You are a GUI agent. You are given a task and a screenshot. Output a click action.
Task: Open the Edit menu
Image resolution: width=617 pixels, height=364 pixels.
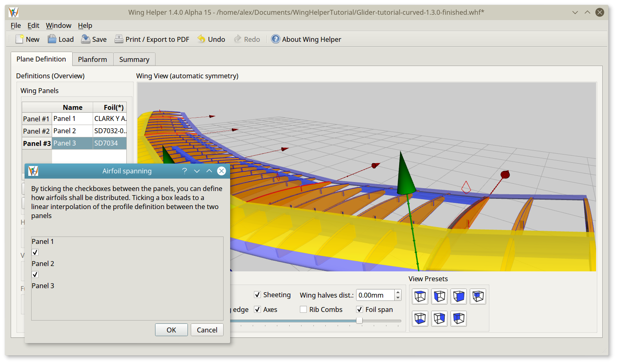[x=33, y=25]
